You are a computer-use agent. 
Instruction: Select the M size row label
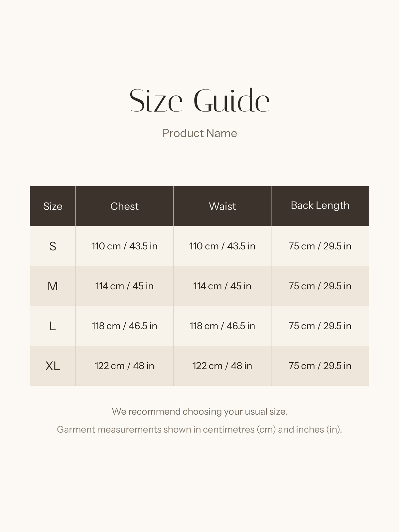click(x=53, y=286)
